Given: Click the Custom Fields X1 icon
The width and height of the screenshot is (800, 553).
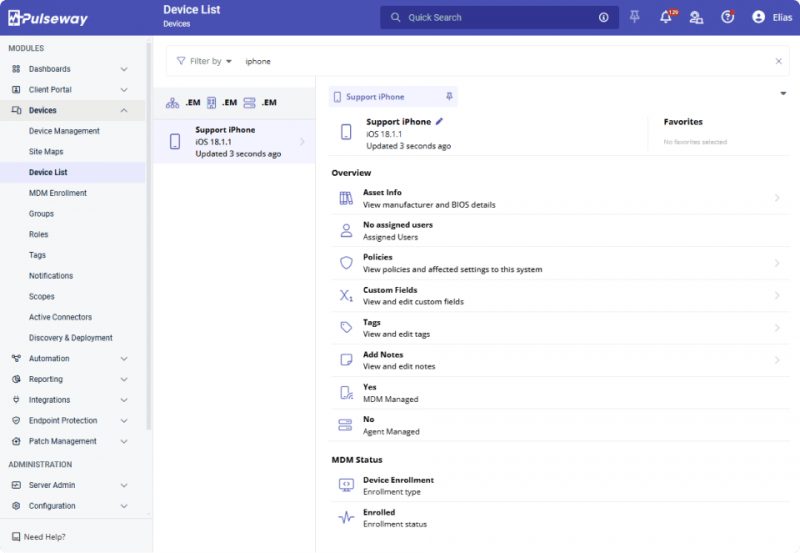Looking at the screenshot, I should 346,295.
